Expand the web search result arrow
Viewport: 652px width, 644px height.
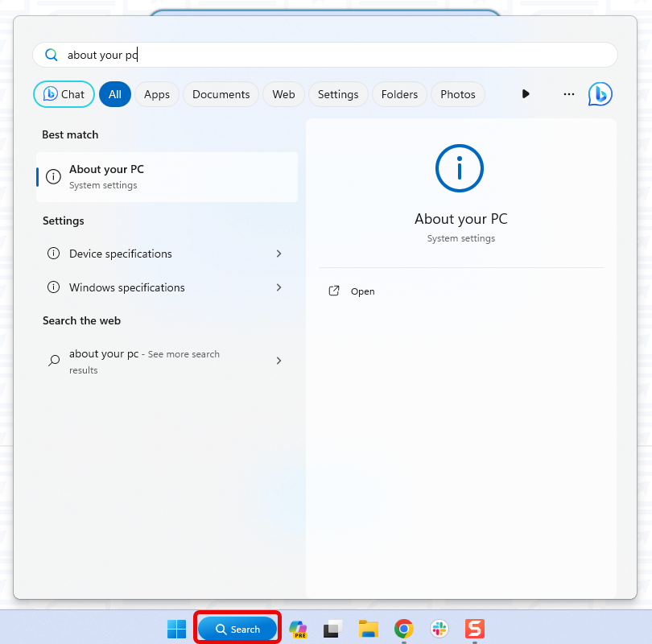(x=279, y=361)
